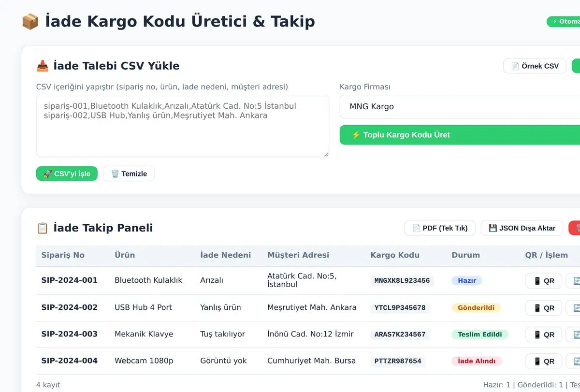Image resolution: width=580 pixels, height=392 pixels.
Task: Export with the PDF (Tek Tık) button
Action: point(440,228)
